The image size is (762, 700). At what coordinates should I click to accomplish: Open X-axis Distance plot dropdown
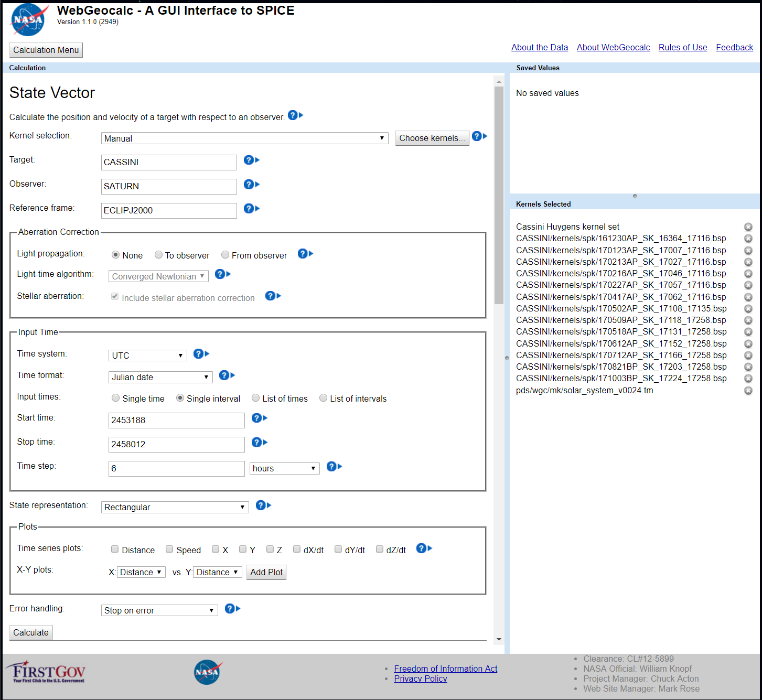(141, 572)
